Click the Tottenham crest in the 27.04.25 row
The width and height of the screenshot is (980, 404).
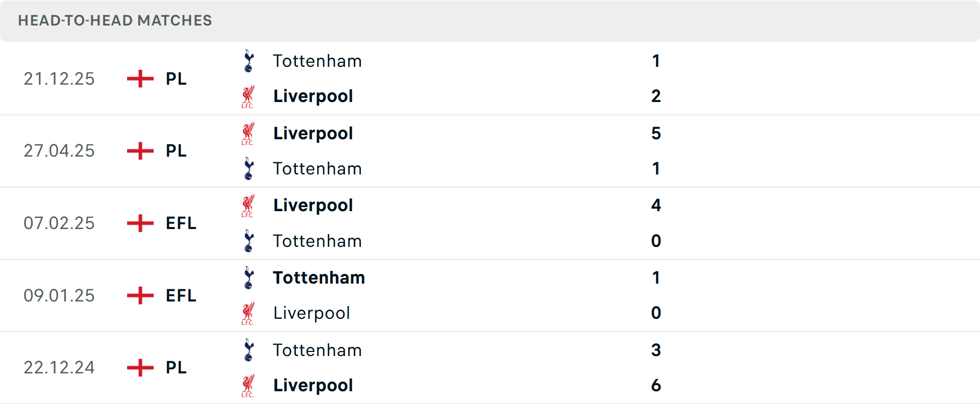pos(249,168)
